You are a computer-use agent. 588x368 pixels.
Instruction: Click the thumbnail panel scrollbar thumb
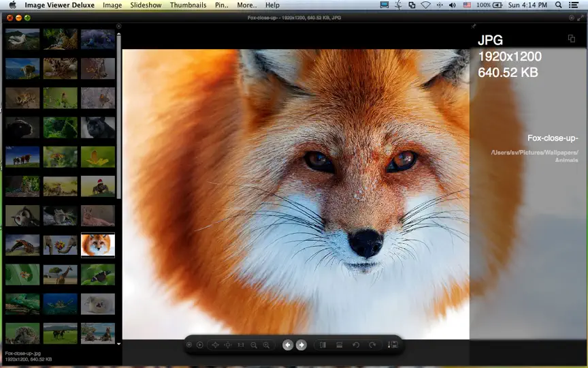(x=118, y=117)
